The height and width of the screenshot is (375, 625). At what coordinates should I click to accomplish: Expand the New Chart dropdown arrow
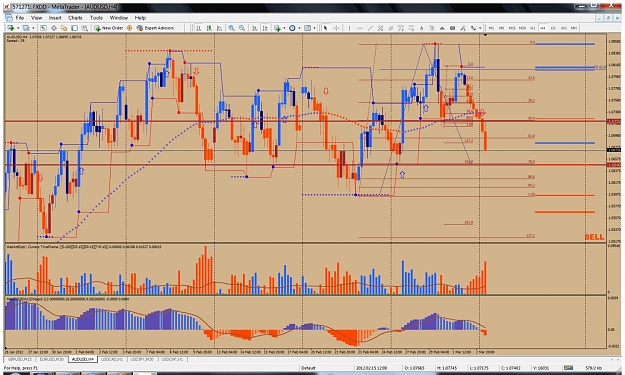point(18,28)
